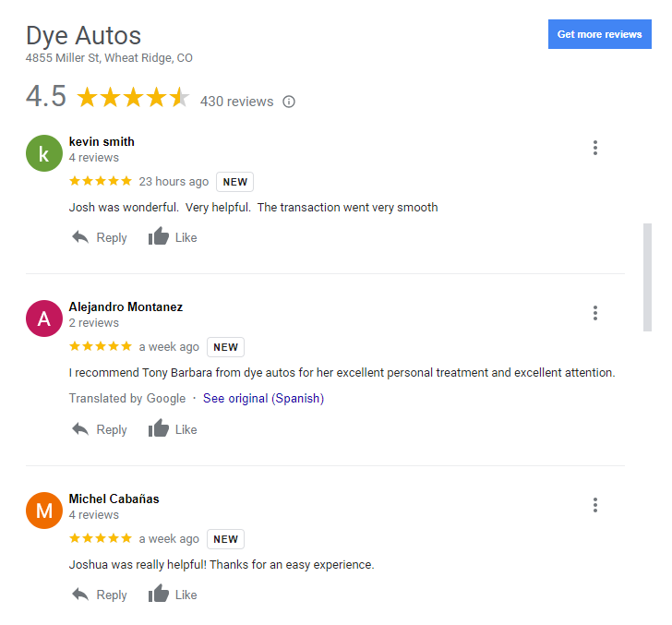Image resolution: width=672 pixels, height=625 pixels.
Task: Click the Translated by Google label
Action: [x=127, y=399]
